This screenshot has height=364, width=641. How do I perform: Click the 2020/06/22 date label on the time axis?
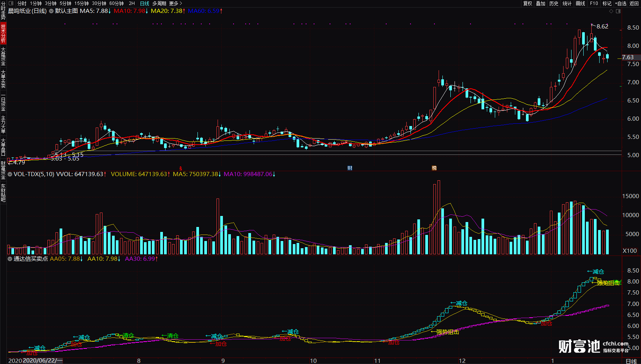[x=43, y=361]
